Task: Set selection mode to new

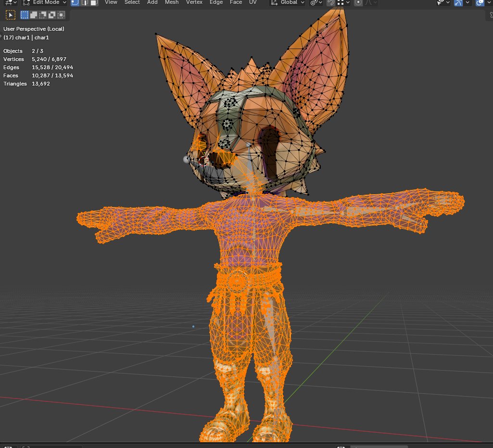Action: pos(24,15)
